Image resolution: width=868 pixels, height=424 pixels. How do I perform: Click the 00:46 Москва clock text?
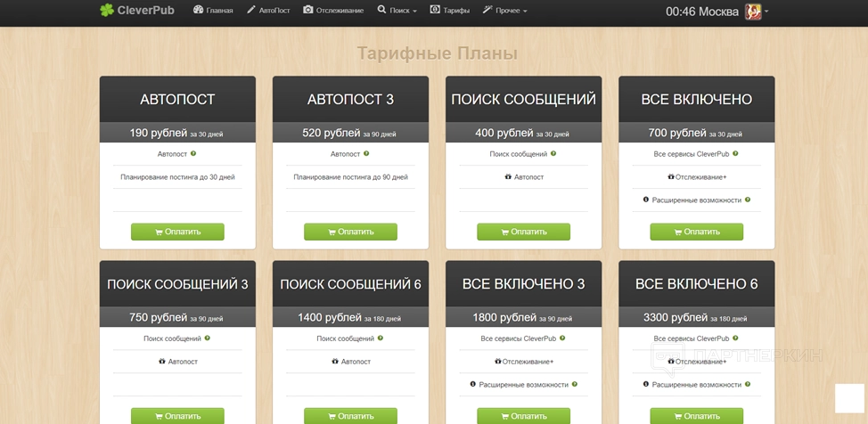pos(702,12)
